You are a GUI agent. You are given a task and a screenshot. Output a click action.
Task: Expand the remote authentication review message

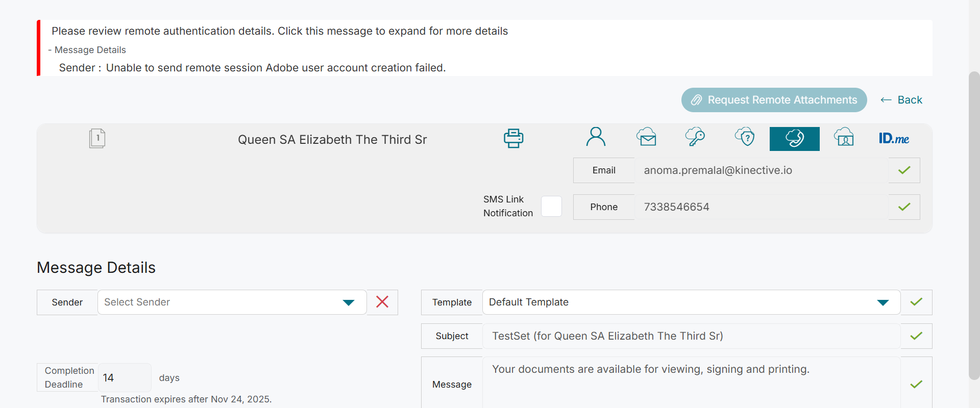pos(280,31)
